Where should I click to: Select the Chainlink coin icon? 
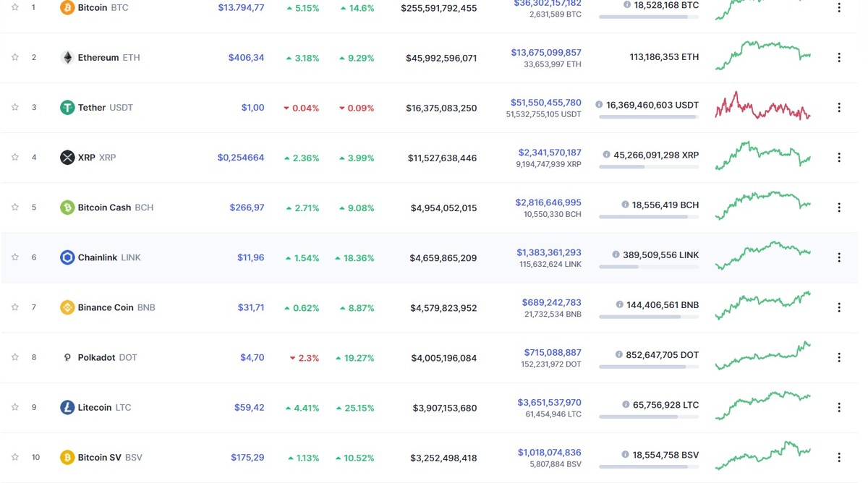(x=67, y=257)
